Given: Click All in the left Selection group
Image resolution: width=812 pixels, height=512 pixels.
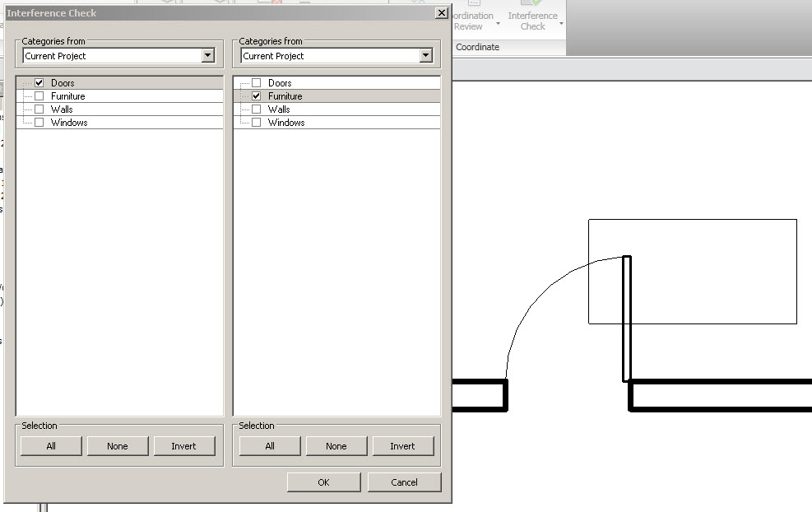Looking at the screenshot, I should click(x=51, y=446).
